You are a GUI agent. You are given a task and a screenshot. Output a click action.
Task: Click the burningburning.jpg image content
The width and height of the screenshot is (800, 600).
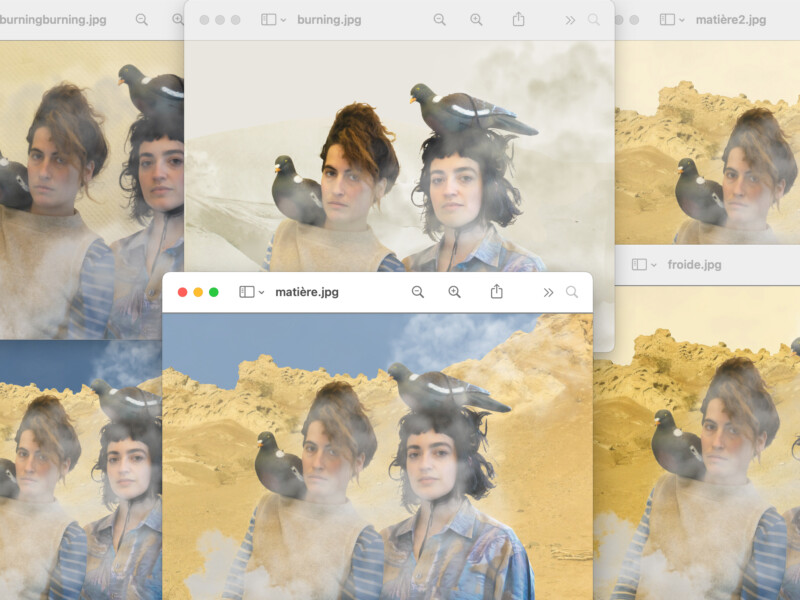pos(92,190)
